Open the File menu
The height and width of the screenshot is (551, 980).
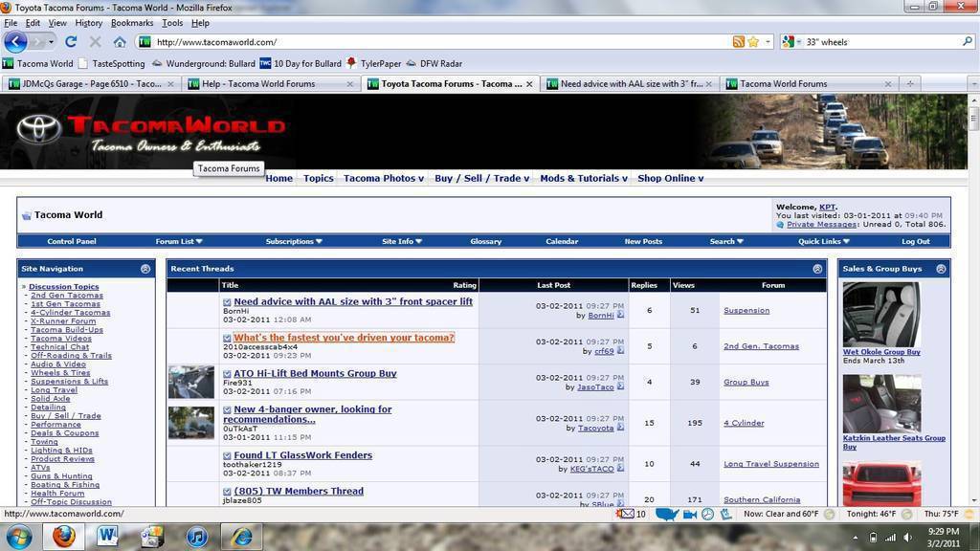11,23
